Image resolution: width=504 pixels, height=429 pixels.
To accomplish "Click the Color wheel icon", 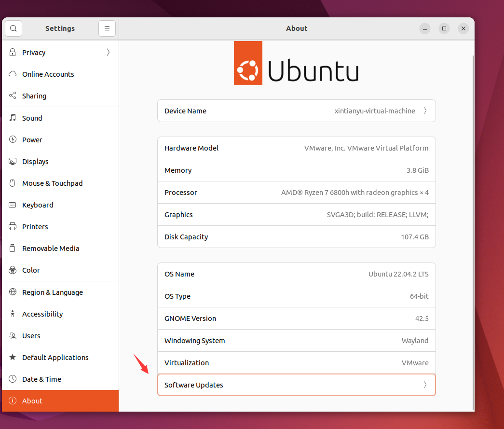I will 13,270.
